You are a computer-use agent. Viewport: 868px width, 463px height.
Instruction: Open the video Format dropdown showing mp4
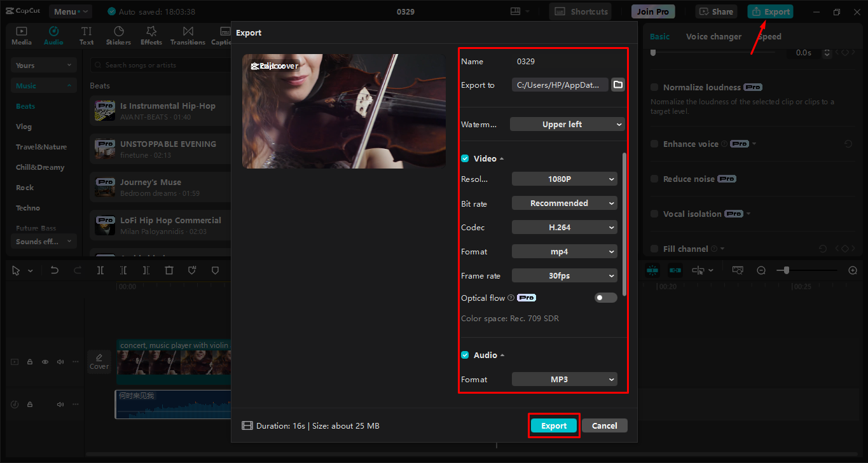coord(565,251)
